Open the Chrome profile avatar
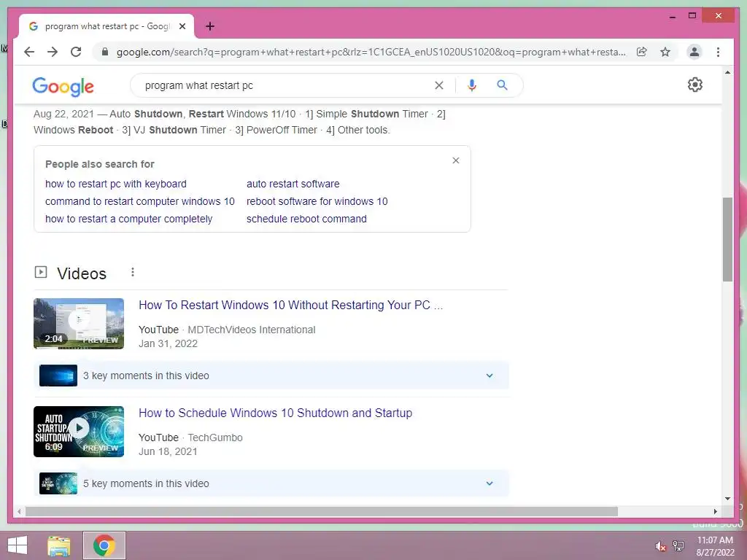Viewport: 747px width, 560px height. tap(694, 52)
